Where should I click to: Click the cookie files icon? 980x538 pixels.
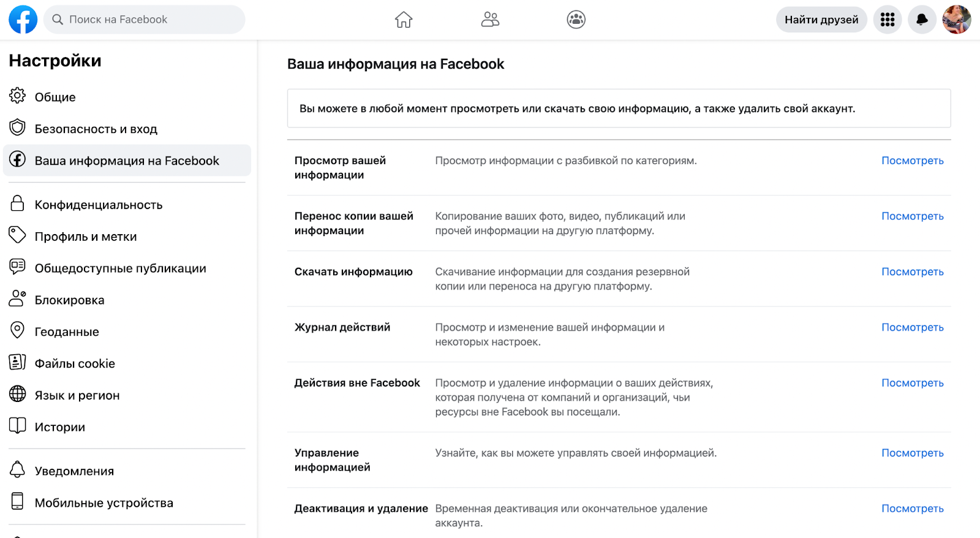pyautogui.click(x=17, y=362)
